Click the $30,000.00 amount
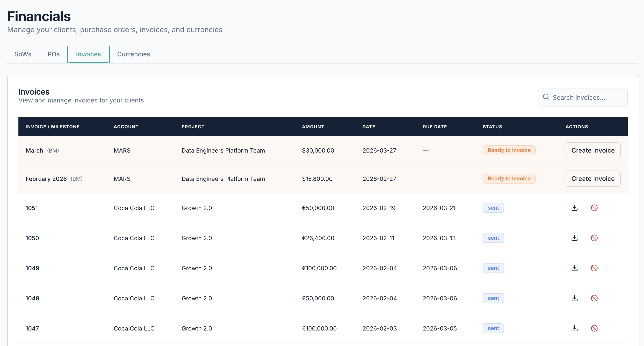 pos(318,151)
